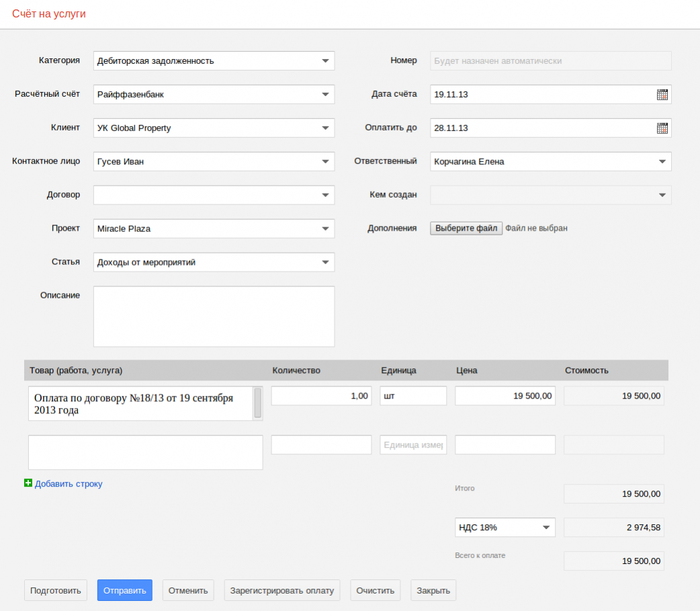Click into the Описание text area
Image resolution: width=700 pixels, height=611 pixels.
click(214, 317)
